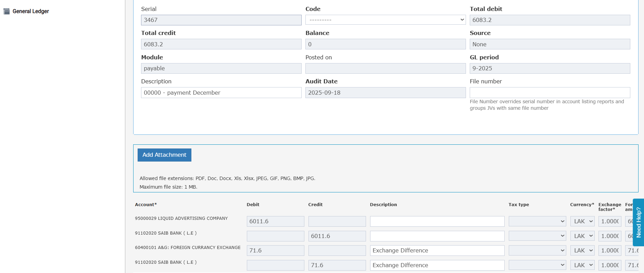644x273 pixels.
Task: Click the Debit column header
Action: point(253,204)
